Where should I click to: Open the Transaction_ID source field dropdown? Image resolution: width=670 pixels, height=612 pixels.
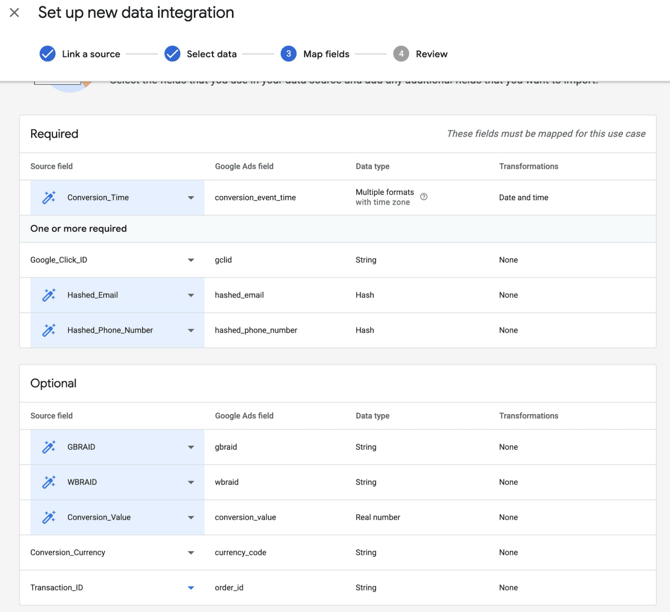(x=191, y=588)
